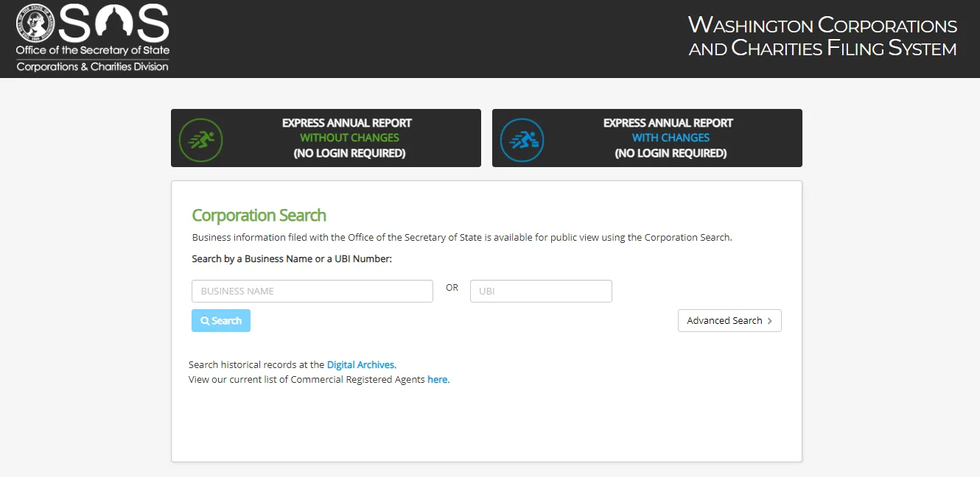Click the 'Office of the Secretary of State' logo text
The image size is (980, 477).
[x=93, y=50]
